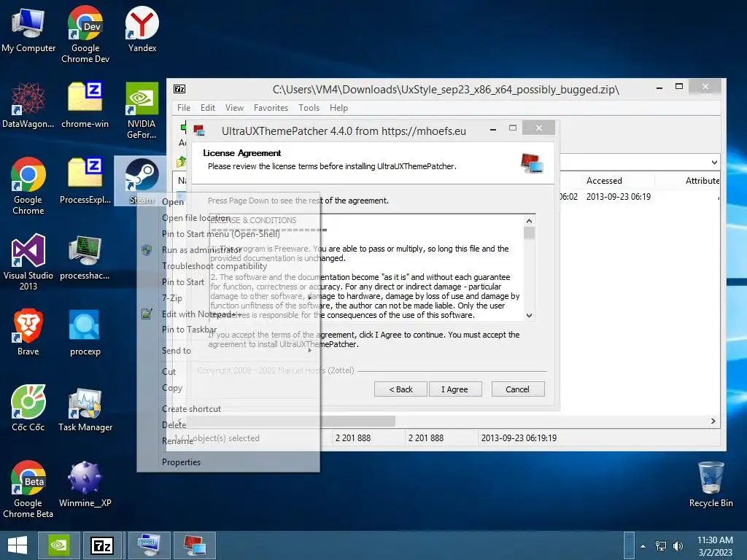Click the network tray icon
Image resolution: width=747 pixels, height=560 pixels.
point(660,546)
